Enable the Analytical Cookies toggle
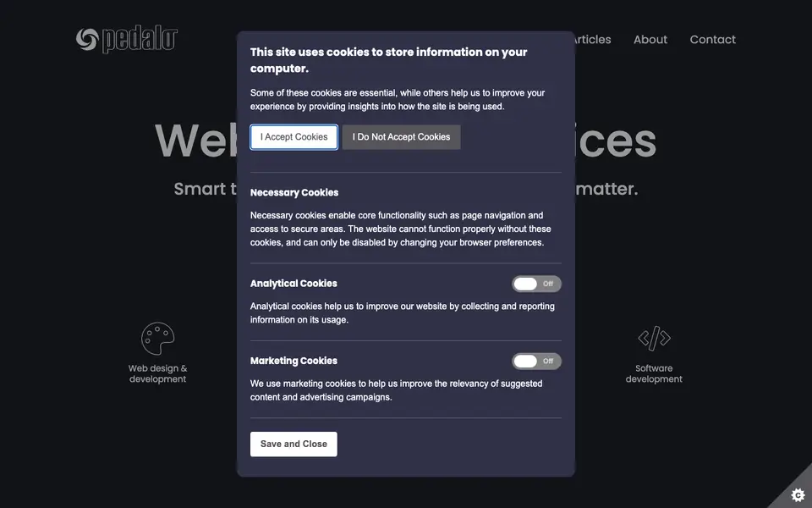Image resolution: width=812 pixels, height=508 pixels. (x=536, y=284)
